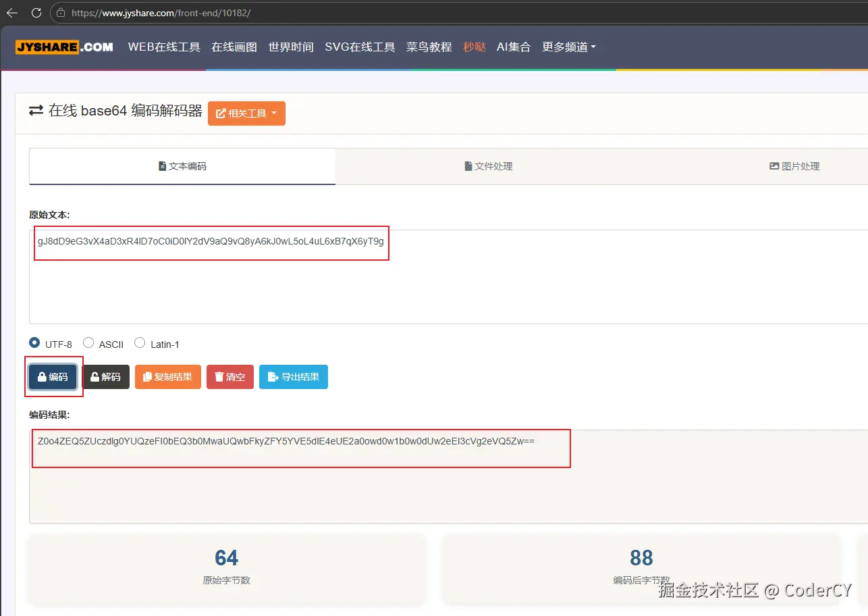Click the 复制结果 copy button

(x=168, y=377)
